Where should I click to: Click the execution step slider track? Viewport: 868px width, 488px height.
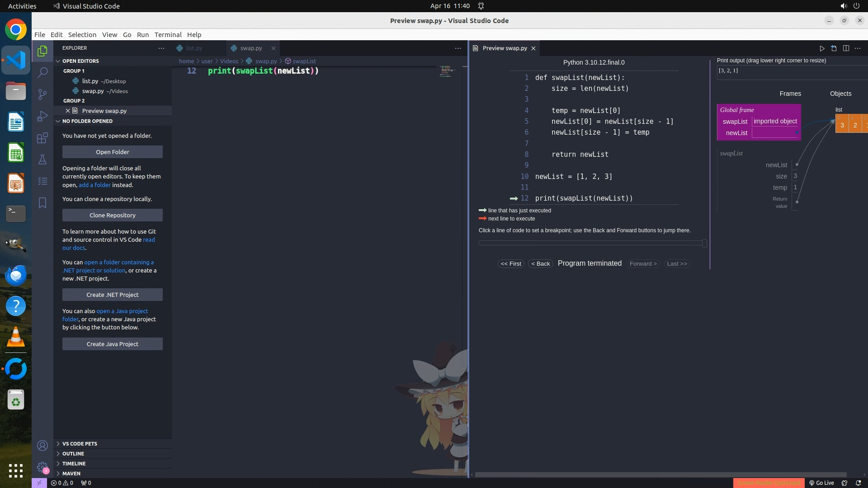tap(590, 243)
